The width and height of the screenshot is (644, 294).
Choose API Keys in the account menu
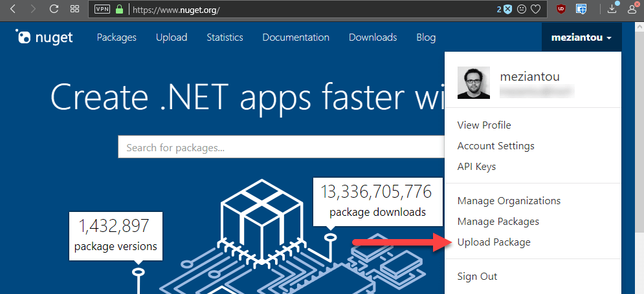click(x=476, y=167)
